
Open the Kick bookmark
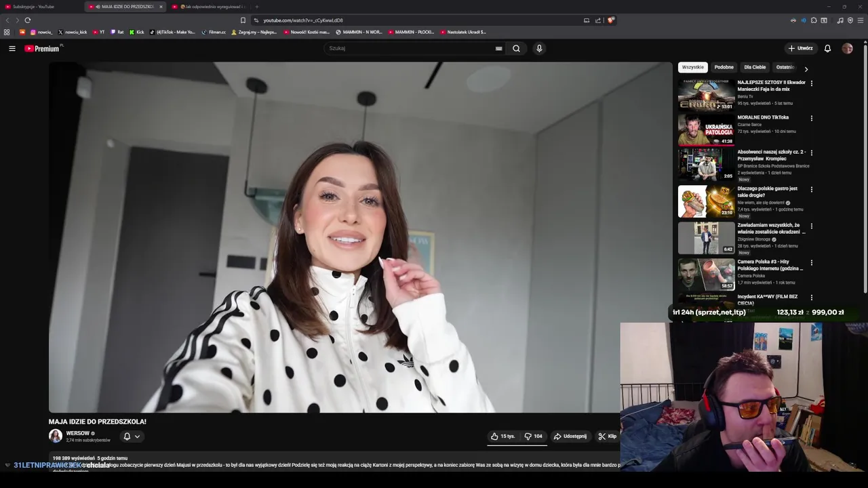137,32
